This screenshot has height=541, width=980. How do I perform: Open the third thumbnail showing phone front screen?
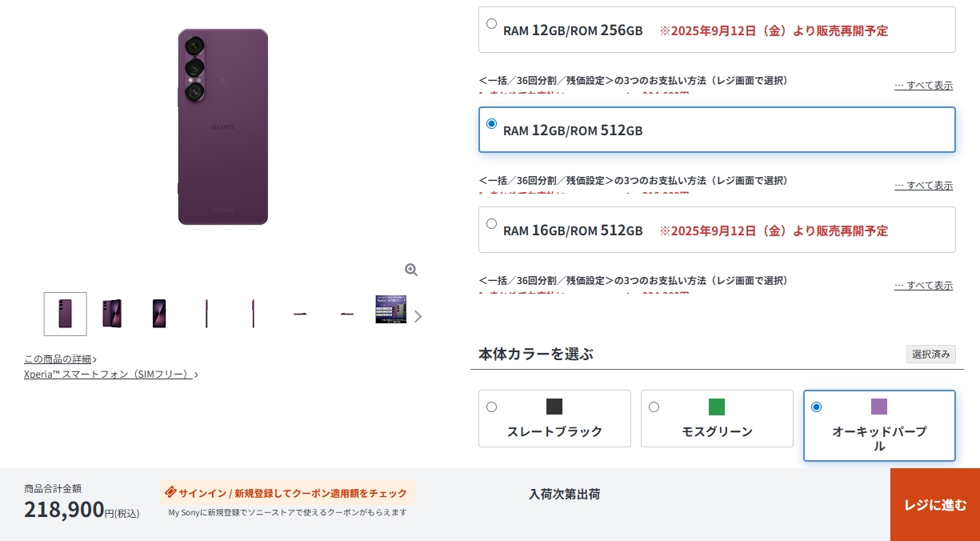tap(159, 314)
